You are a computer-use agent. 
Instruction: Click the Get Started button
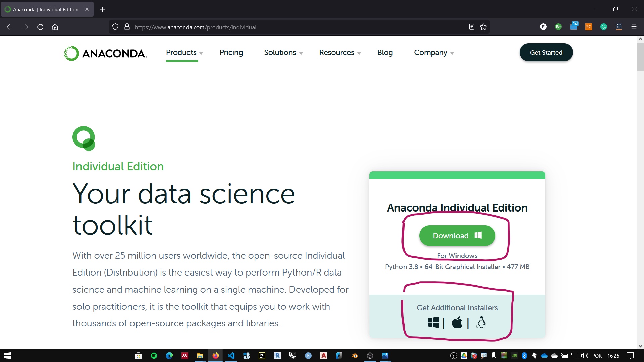[546, 52]
